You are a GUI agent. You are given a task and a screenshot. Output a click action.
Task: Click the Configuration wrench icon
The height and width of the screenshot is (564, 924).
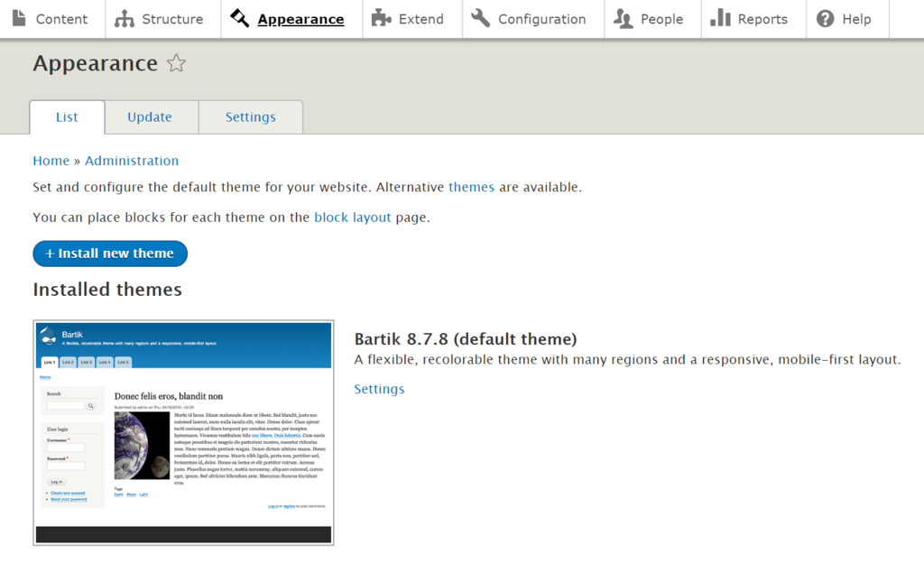coord(480,18)
